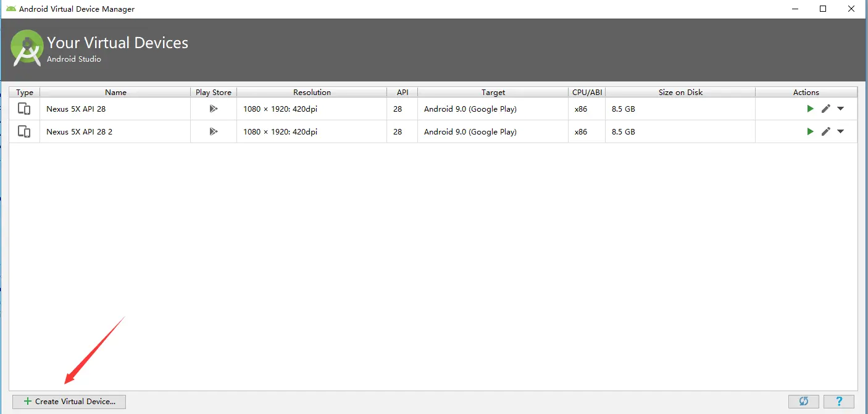Viewport: 868px width, 414px height.
Task: Select the 'Nexus 5X API 28' name cell
Action: click(115, 109)
